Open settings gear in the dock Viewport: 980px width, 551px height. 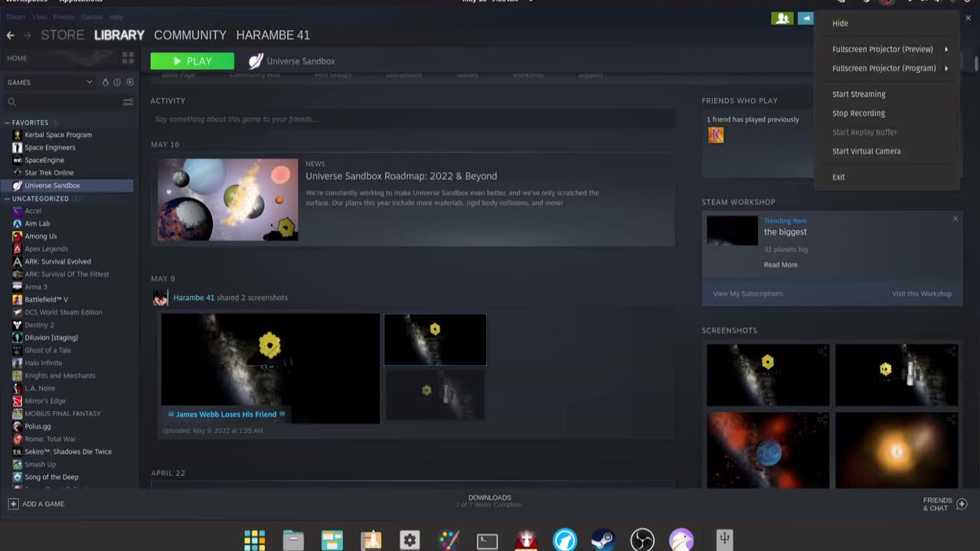coord(410,540)
